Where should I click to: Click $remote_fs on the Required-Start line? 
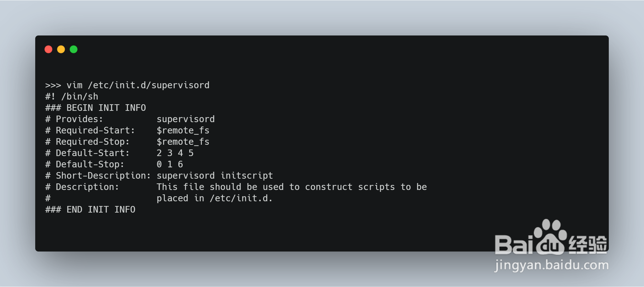(x=183, y=130)
